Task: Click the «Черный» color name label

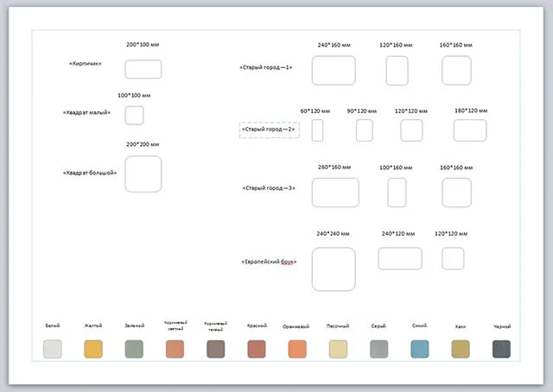Action: [502, 326]
